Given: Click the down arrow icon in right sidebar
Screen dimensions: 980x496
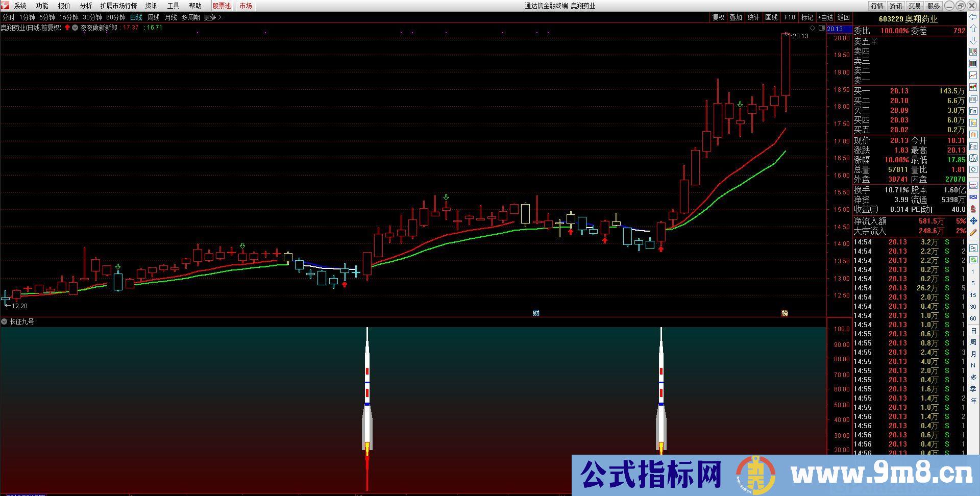Looking at the screenshot, I should tap(973, 40).
